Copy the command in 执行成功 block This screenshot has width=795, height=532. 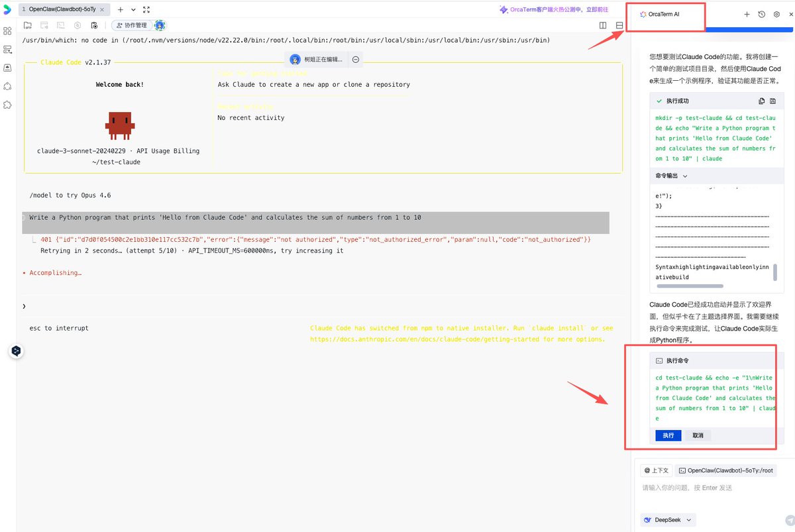pos(762,101)
